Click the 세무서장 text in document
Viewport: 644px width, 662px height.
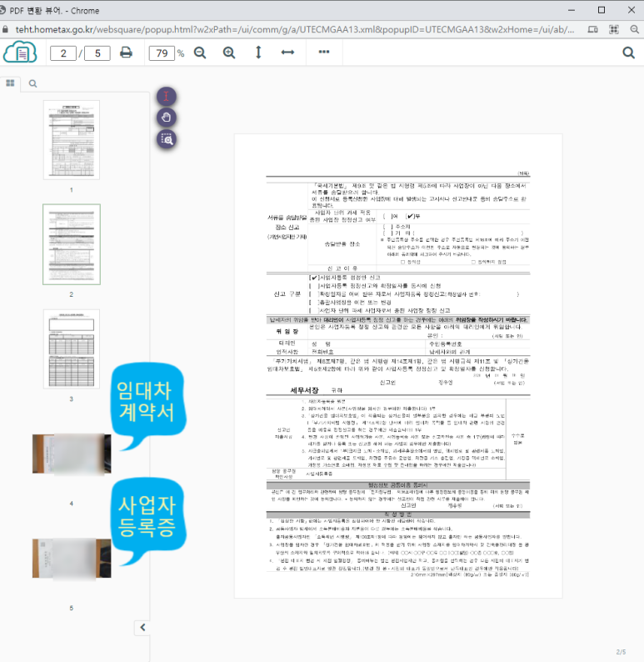tap(304, 390)
